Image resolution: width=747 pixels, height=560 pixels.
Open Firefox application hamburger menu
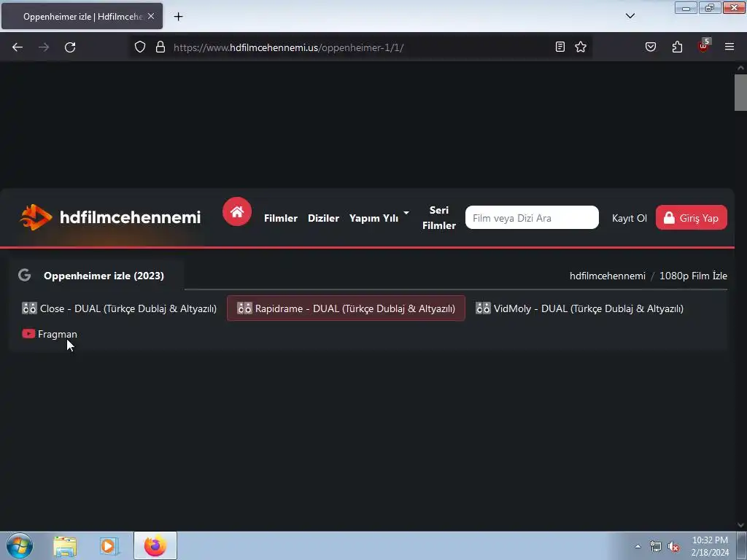pos(729,47)
